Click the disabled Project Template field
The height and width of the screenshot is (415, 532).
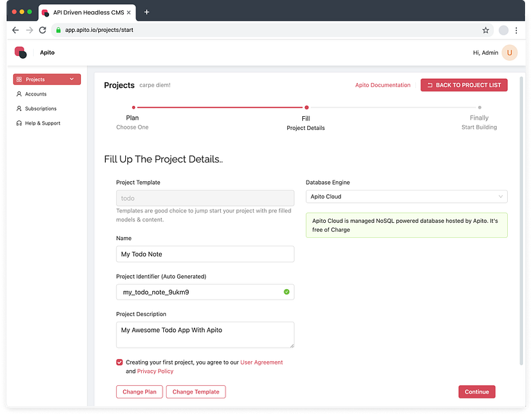tap(205, 198)
